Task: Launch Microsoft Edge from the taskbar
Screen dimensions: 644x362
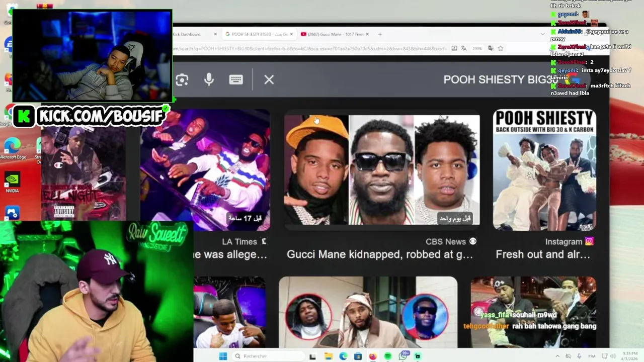Action: [x=343, y=356]
